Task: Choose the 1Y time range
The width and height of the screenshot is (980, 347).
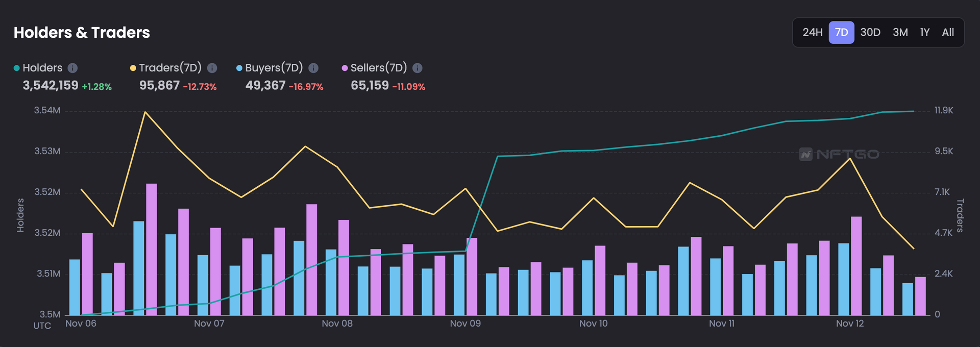Action: (924, 33)
